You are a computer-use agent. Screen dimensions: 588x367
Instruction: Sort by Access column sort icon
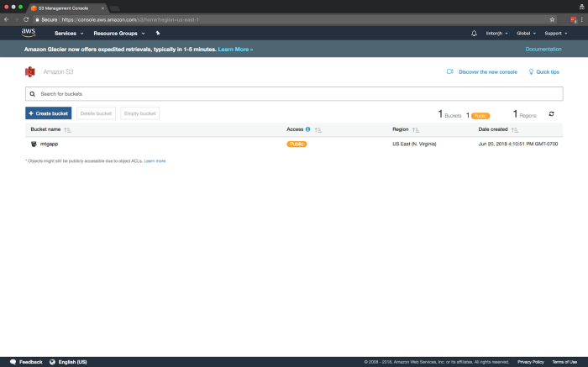coord(318,129)
